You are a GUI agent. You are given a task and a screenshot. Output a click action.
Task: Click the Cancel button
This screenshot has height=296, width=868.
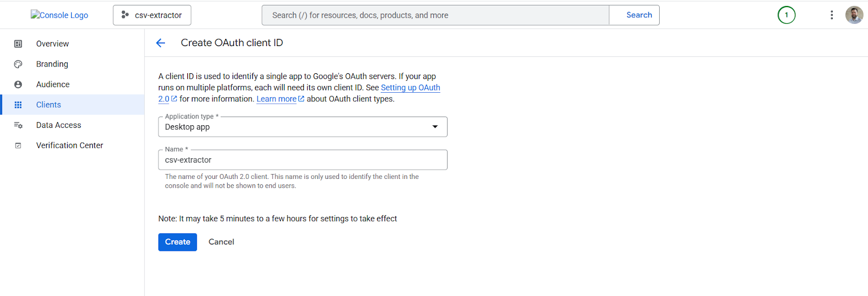(221, 242)
